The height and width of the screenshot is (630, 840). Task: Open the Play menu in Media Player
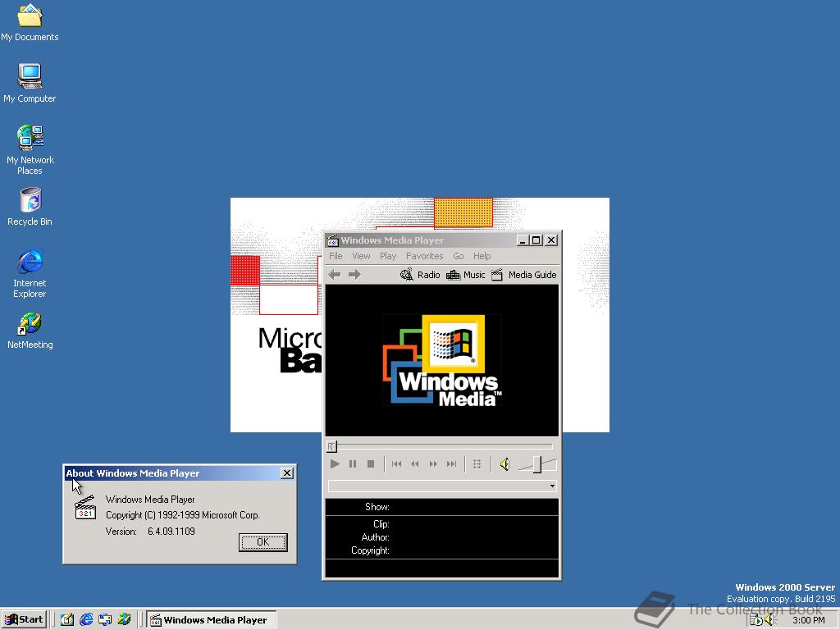388,256
